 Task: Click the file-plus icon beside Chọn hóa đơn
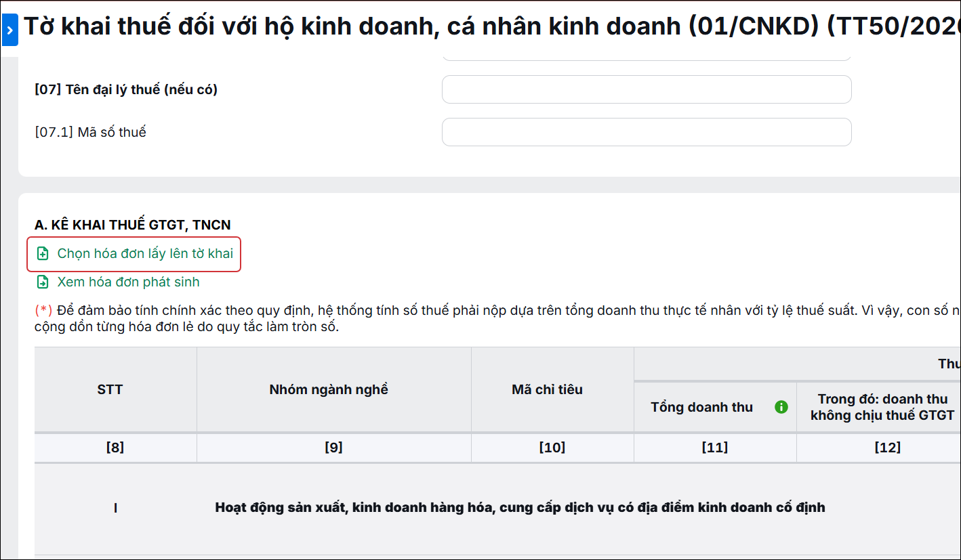(x=43, y=254)
